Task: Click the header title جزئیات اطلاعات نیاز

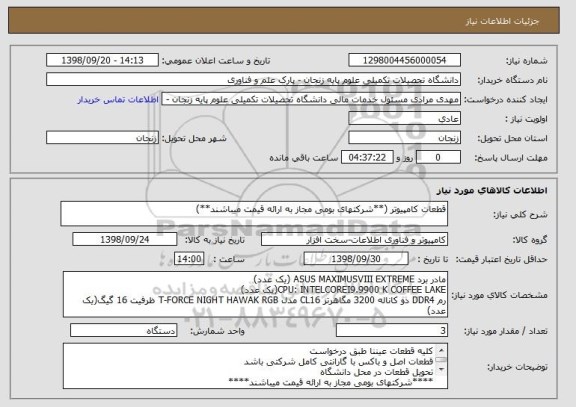Action: [x=502, y=21]
